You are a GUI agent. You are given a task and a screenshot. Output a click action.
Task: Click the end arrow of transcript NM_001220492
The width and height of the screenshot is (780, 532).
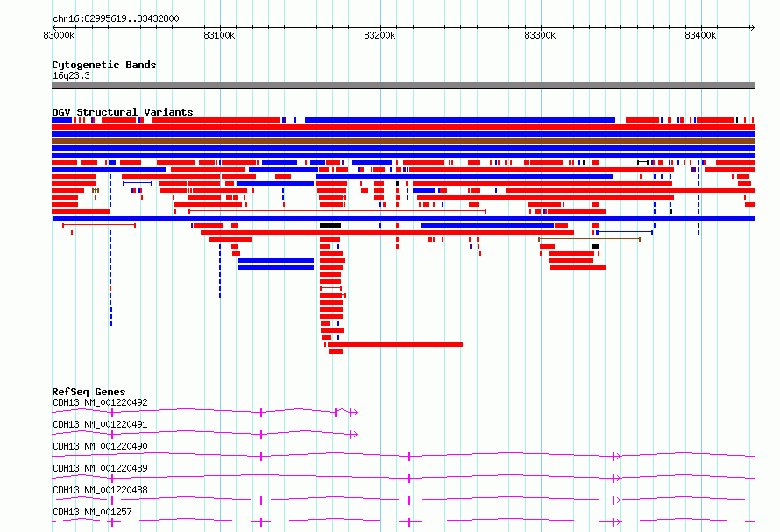354,413
